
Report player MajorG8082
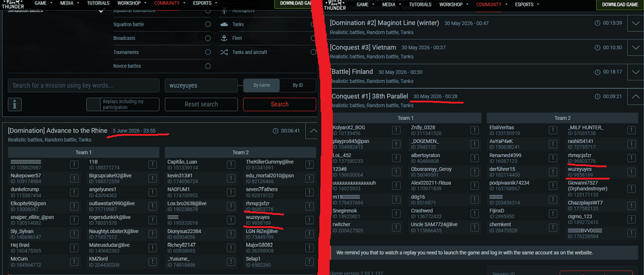pos(309,247)
